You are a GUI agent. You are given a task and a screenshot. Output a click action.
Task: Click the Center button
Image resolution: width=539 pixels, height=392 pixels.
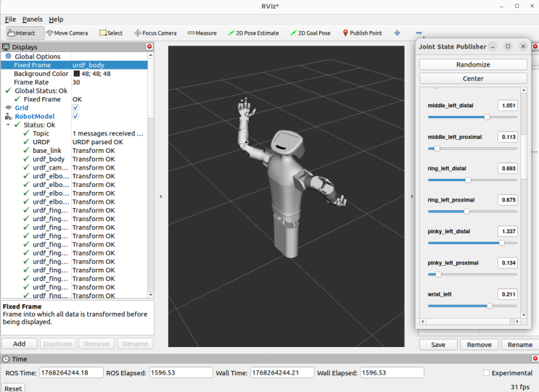pyautogui.click(x=473, y=78)
